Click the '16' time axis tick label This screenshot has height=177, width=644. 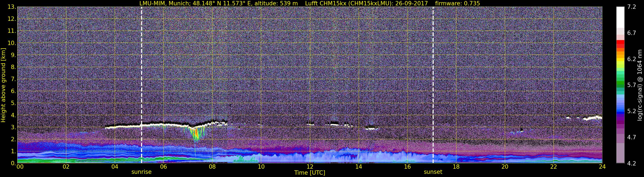[407, 167]
